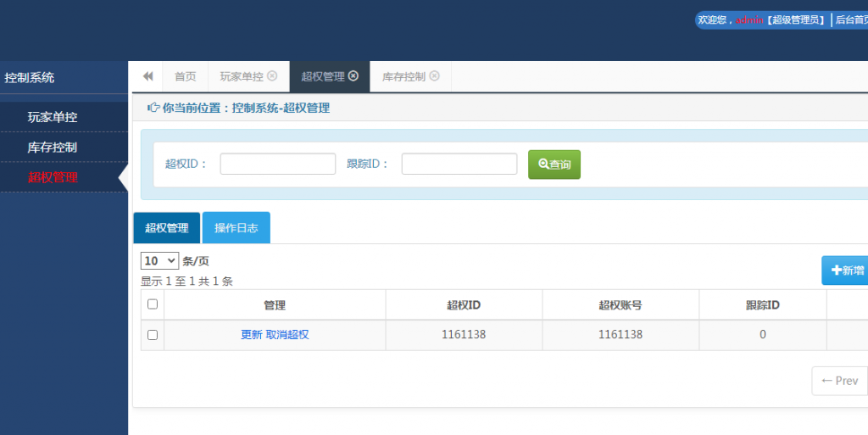Image resolution: width=868 pixels, height=435 pixels.
Task: Click the Prev pagination button
Action: pyautogui.click(x=839, y=381)
